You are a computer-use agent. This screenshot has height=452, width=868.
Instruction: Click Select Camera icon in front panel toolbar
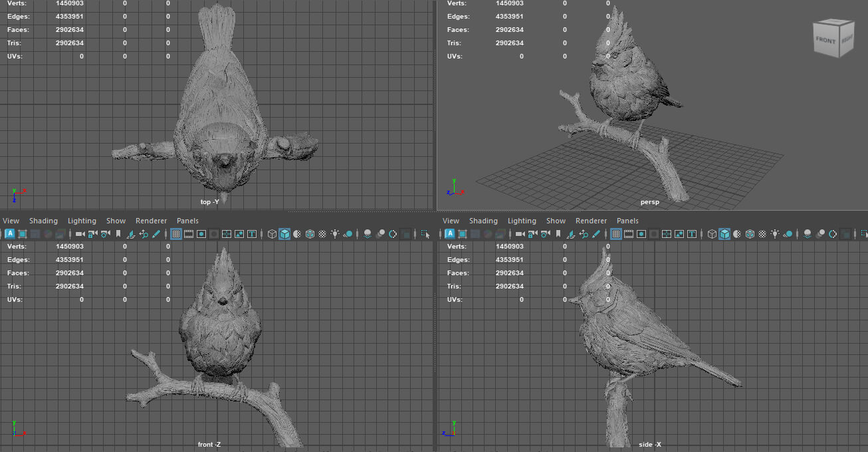(x=80, y=234)
